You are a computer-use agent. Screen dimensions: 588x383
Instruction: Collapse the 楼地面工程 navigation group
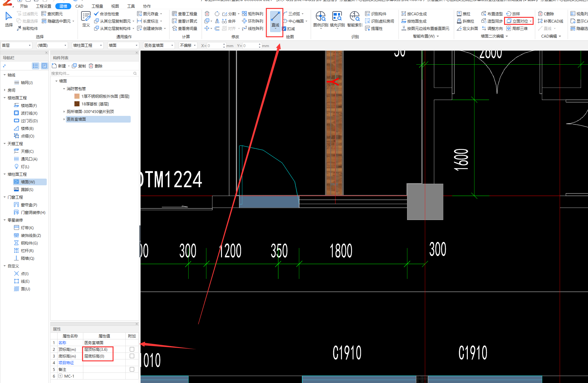pyautogui.click(x=4, y=98)
